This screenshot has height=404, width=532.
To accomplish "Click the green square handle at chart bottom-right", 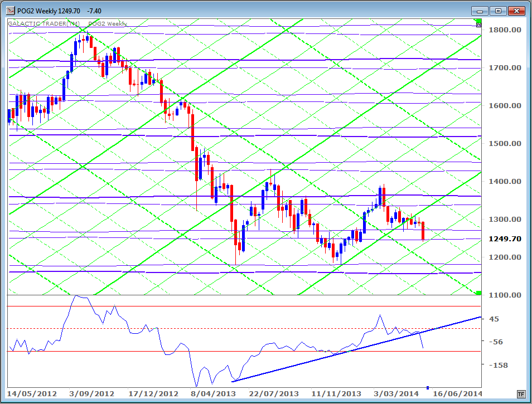I will click(478, 293).
